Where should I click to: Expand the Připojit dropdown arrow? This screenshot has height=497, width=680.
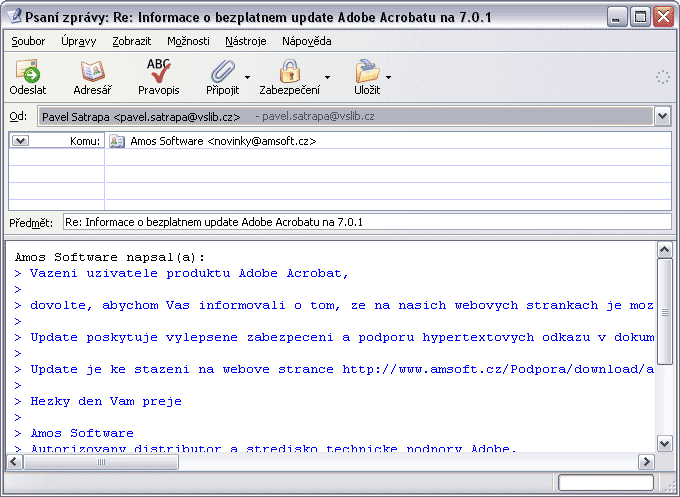click(247, 78)
